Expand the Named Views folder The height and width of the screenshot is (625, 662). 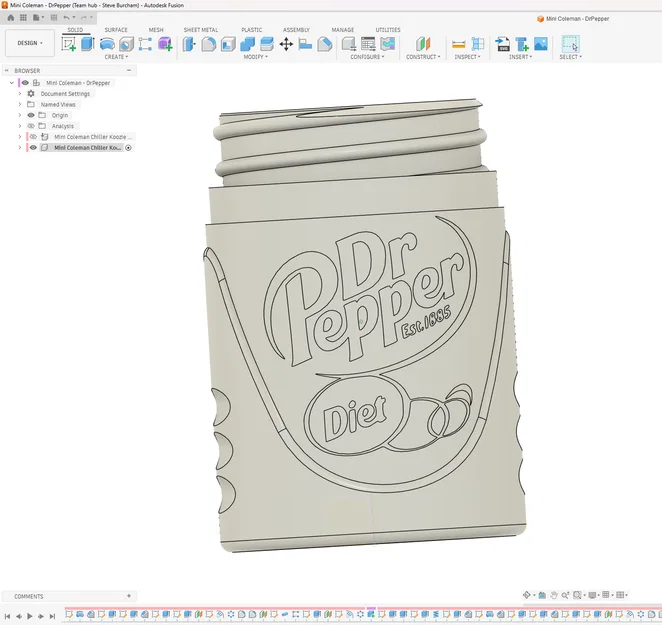[20, 104]
